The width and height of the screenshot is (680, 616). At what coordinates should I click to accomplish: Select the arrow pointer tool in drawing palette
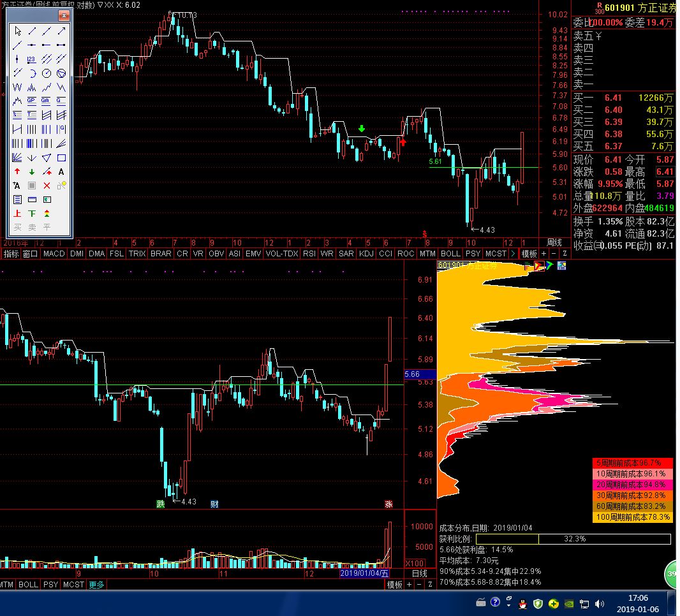coord(17,31)
